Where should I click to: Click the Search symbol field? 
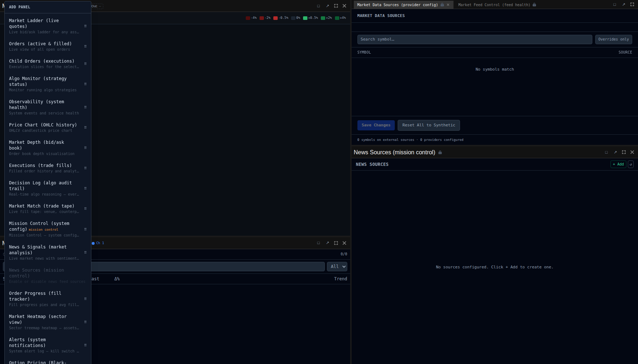[475, 39]
